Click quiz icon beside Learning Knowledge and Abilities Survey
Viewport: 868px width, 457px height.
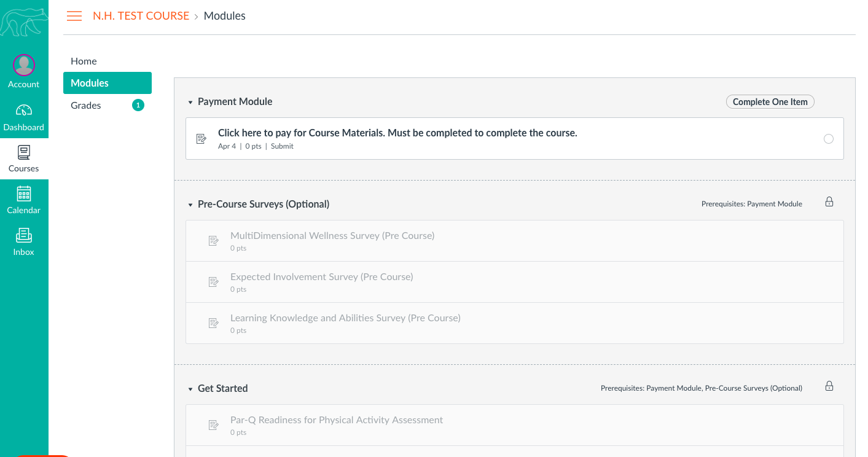click(214, 323)
